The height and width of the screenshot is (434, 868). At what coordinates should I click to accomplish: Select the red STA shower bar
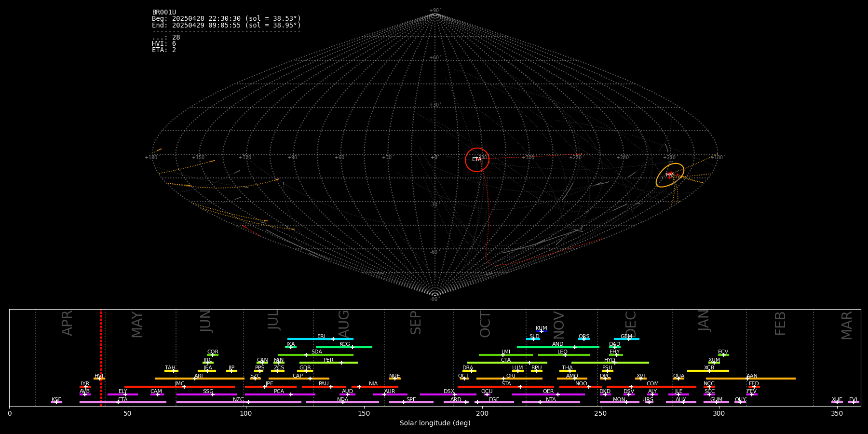pyautogui.click(x=505, y=387)
